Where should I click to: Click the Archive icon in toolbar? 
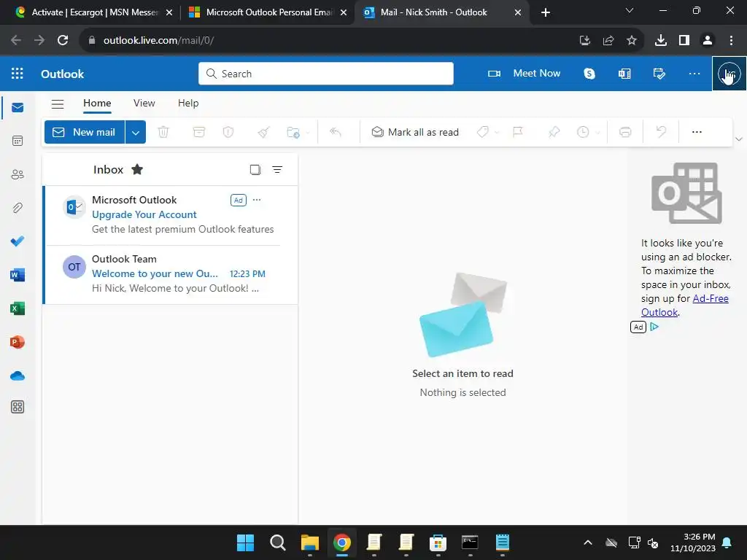[198, 132]
